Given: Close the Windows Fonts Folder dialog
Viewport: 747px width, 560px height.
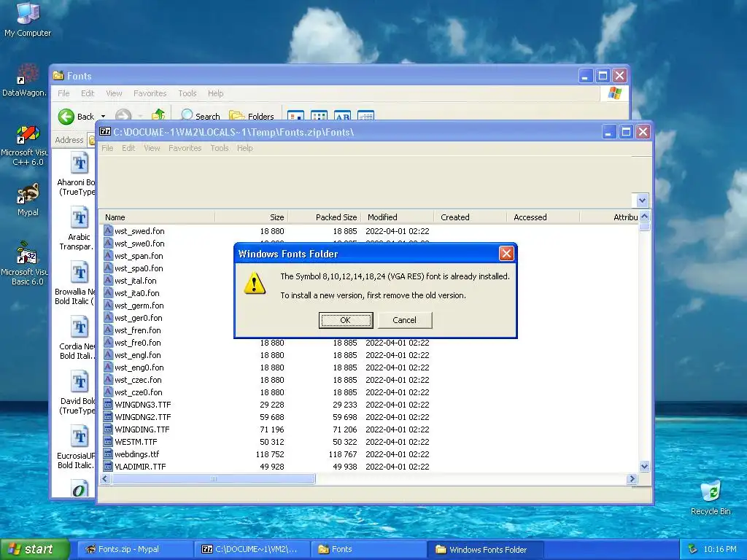Looking at the screenshot, I should tap(506, 254).
